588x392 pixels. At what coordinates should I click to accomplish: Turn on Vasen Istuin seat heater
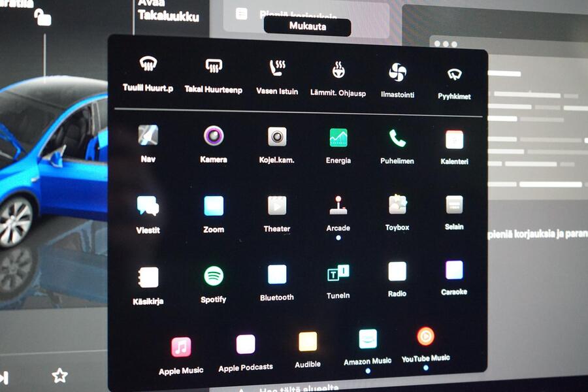pos(277,68)
